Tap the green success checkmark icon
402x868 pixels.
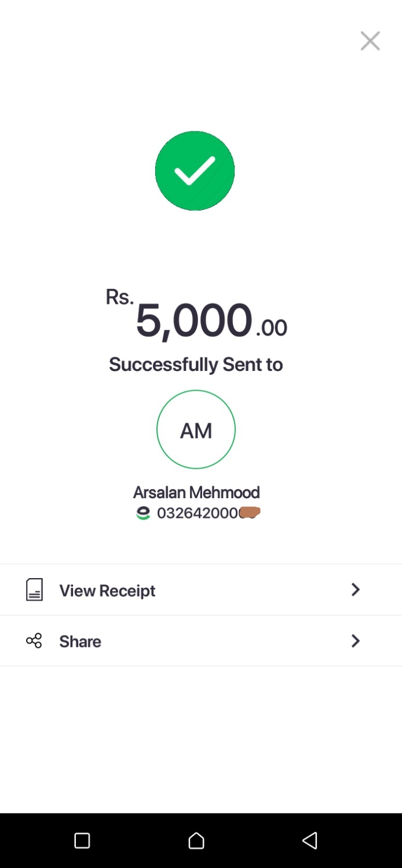click(x=195, y=171)
